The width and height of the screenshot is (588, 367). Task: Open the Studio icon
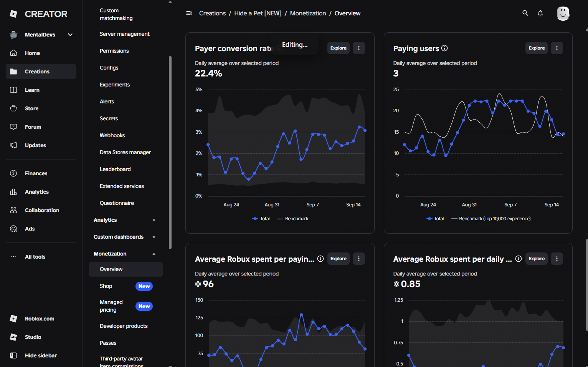13,337
